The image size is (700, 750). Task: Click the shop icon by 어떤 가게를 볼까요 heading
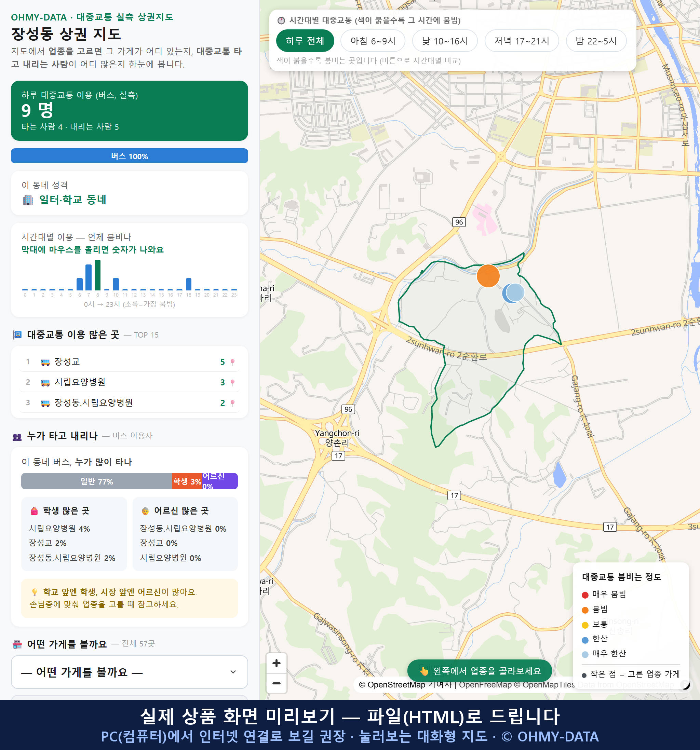[17, 644]
